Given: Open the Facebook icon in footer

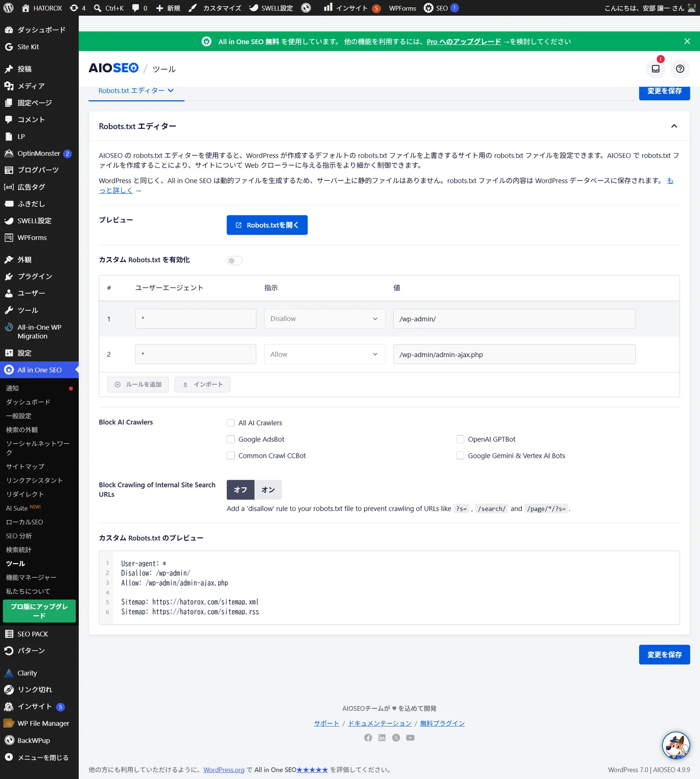Looking at the screenshot, I should tap(368, 737).
